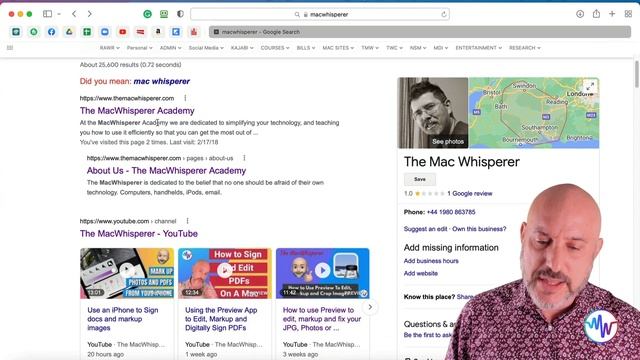The width and height of the screenshot is (640, 360).
Task: Expand the KAJABI favorites folder
Action: pos(242,48)
